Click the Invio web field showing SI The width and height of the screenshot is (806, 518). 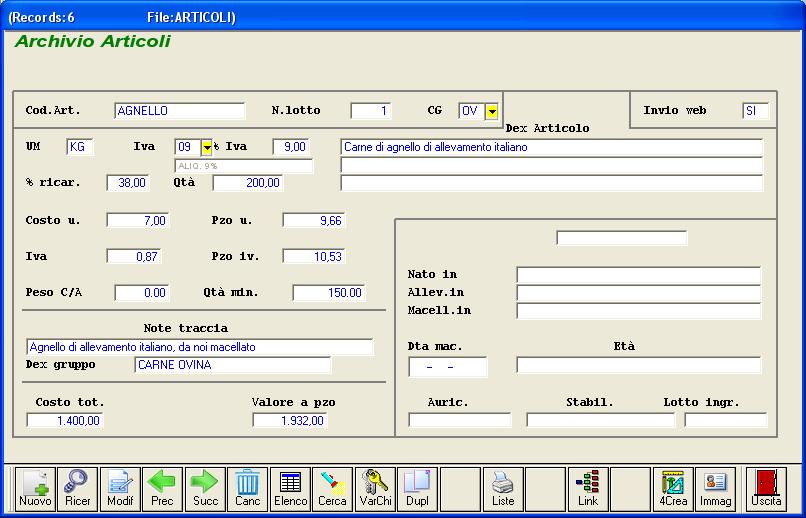coord(756,111)
